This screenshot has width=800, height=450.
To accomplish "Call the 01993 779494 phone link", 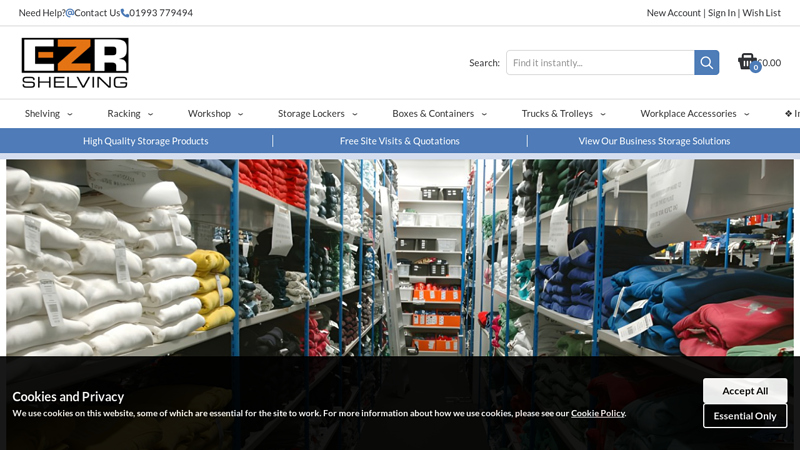I will 161,13.
